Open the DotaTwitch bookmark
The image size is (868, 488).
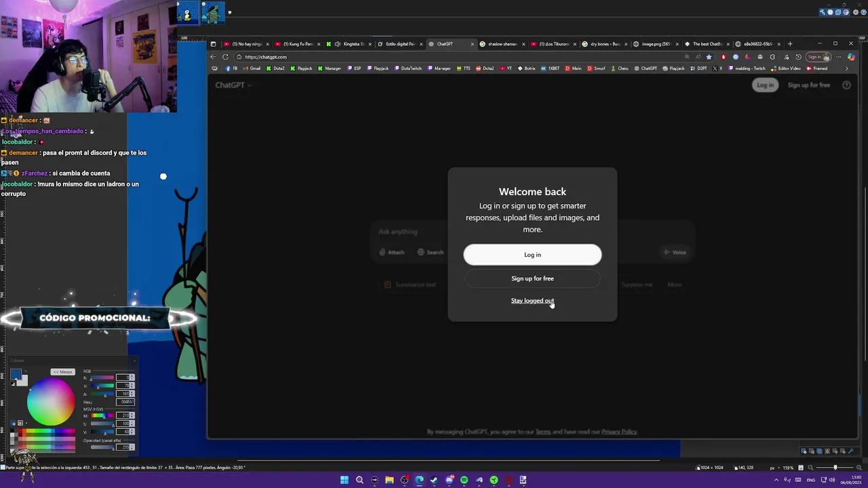point(408,68)
